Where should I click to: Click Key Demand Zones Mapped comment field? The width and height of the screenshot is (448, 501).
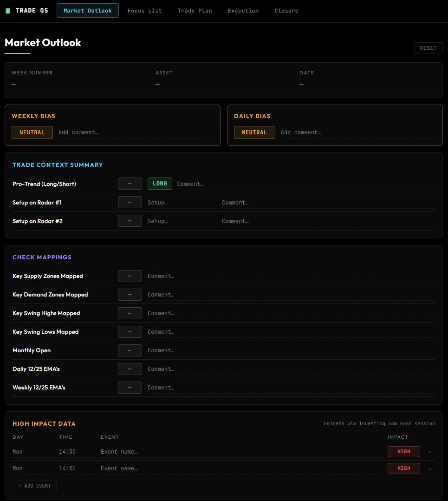(292, 295)
